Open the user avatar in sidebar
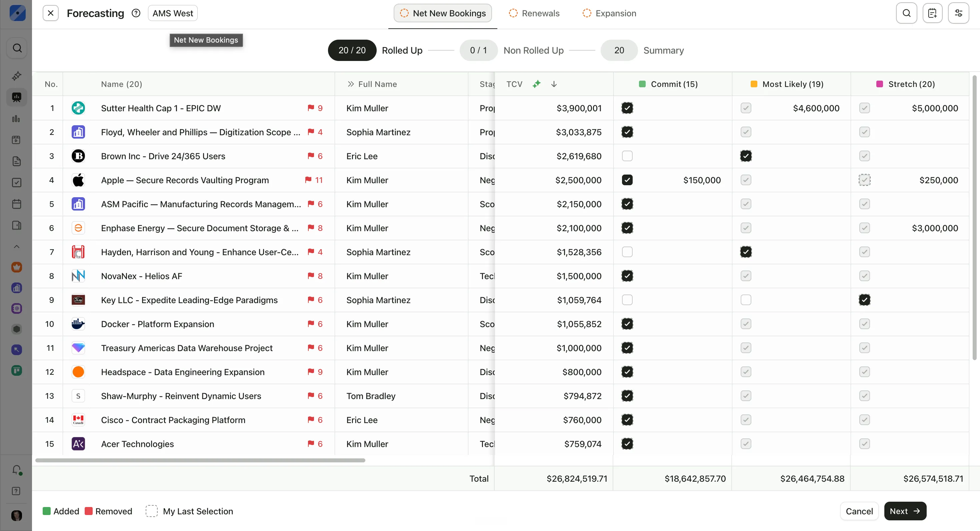 click(17, 516)
